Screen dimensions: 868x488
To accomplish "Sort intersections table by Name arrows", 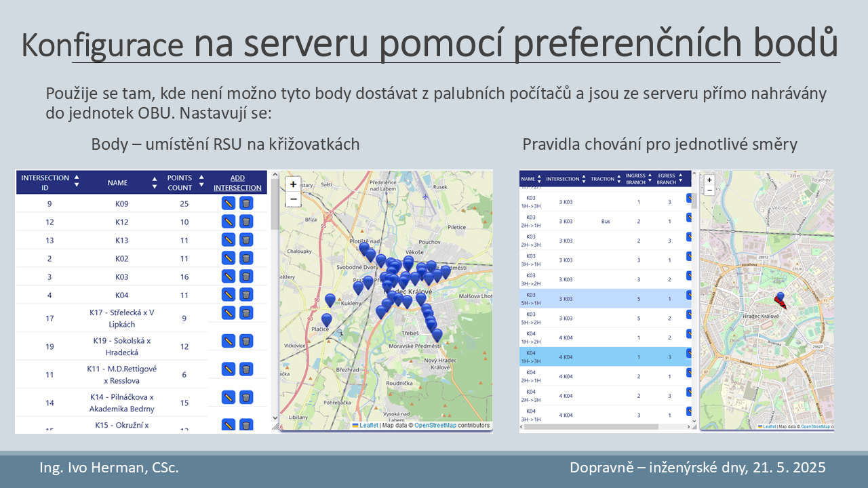I will [155, 183].
